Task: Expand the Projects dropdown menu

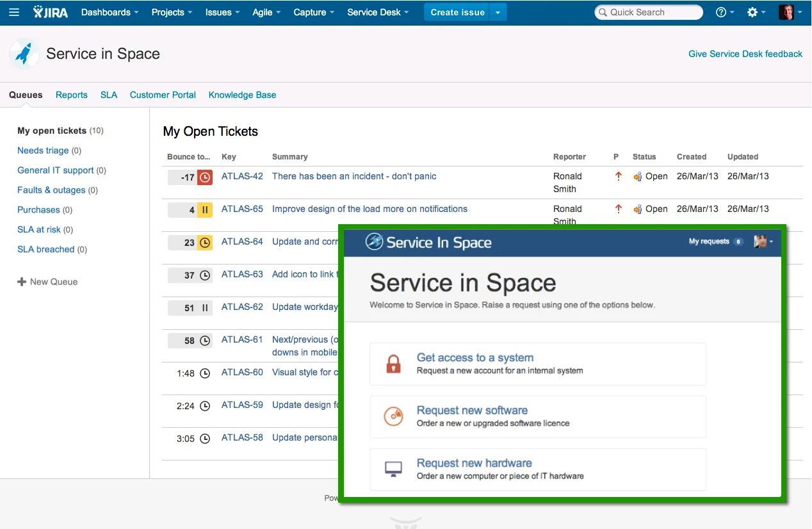Action: pyautogui.click(x=172, y=12)
